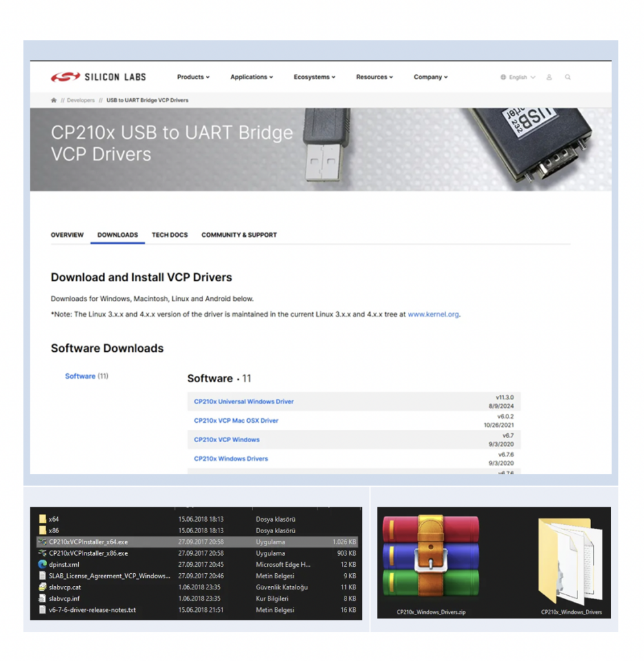This screenshot has height=661, width=644.
Task: Click the 903 KB size cell
Action: point(347,553)
